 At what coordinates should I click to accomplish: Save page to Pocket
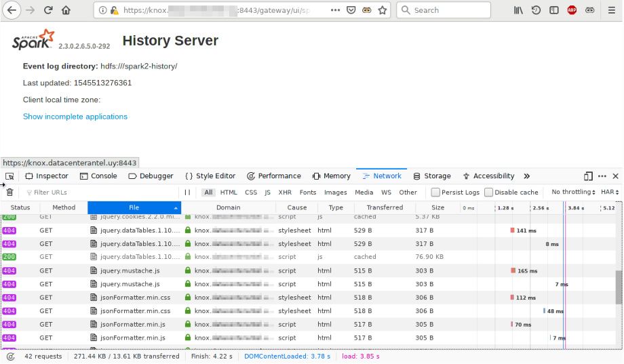pyautogui.click(x=351, y=10)
